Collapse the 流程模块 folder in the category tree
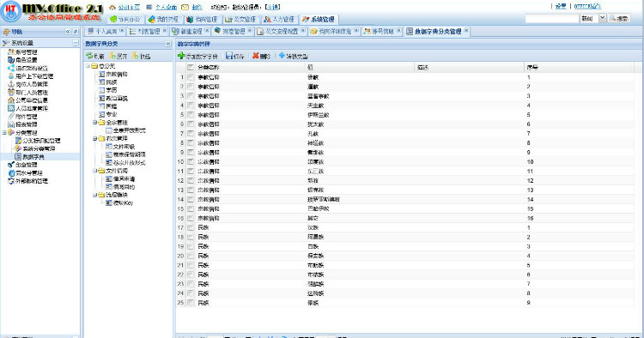The width and height of the screenshot is (644, 338). pos(94,195)
